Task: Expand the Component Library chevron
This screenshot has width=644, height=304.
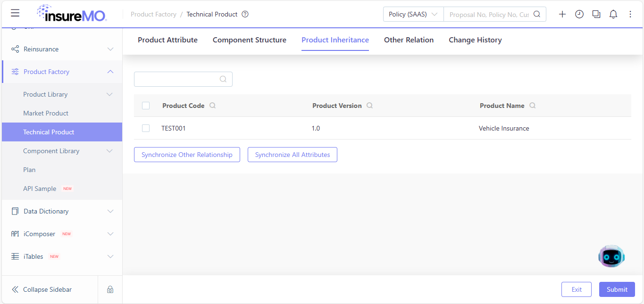Action: pos(109,151)
